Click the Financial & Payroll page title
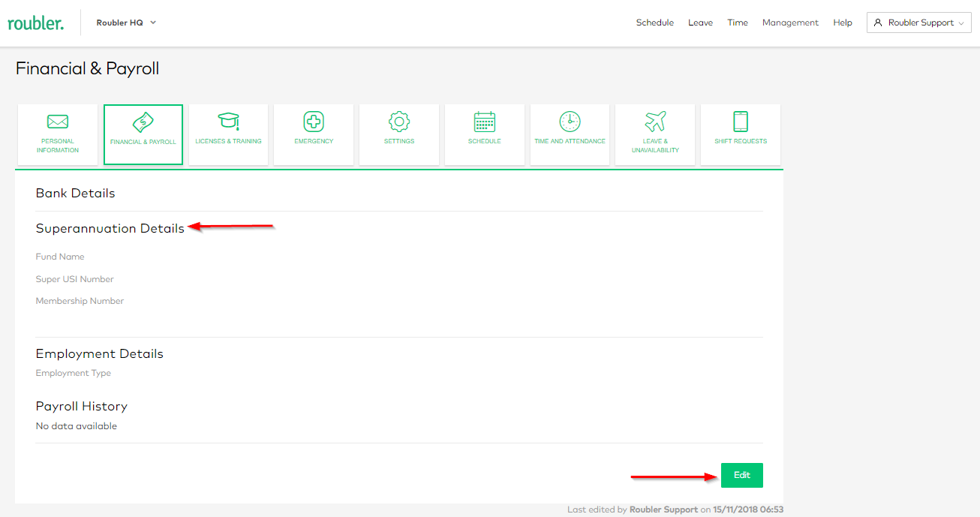The height and width of the screenshot is (517, 980). pyautogui.click(x=88, y=69)
